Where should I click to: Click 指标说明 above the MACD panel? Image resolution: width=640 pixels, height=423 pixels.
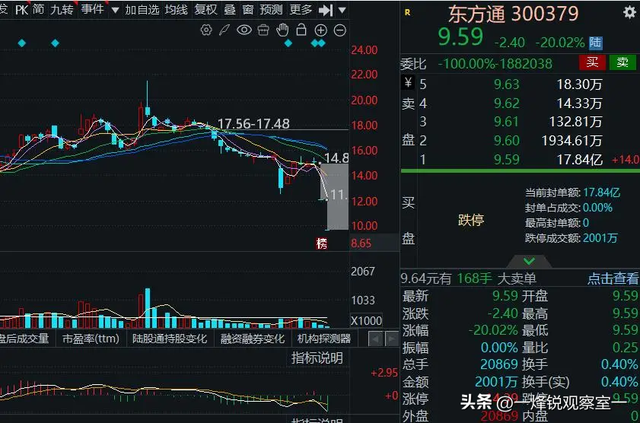[317, 358]
